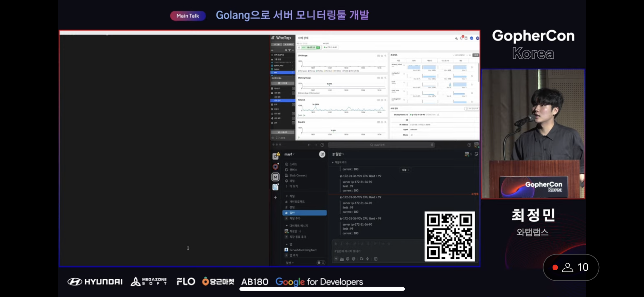
Task: Click the Slack composer mention @ icon
Action: point(353,259)
